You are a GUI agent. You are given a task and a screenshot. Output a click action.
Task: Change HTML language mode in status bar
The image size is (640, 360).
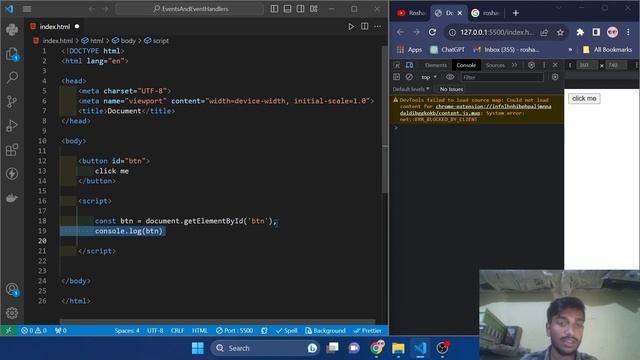(x=200, y=331)
